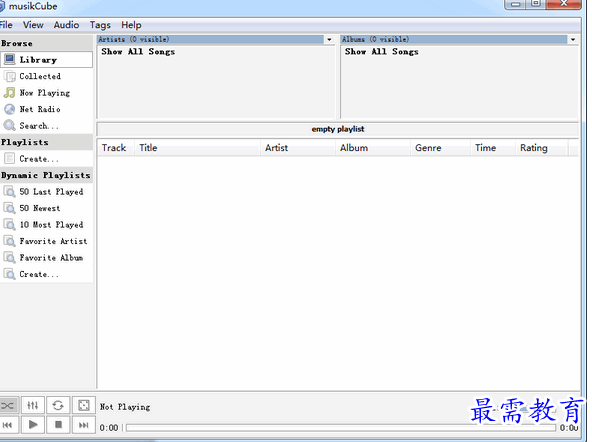Open 50 Last Played playlist icon
The image size is (592, 442).
pos(9,192)
